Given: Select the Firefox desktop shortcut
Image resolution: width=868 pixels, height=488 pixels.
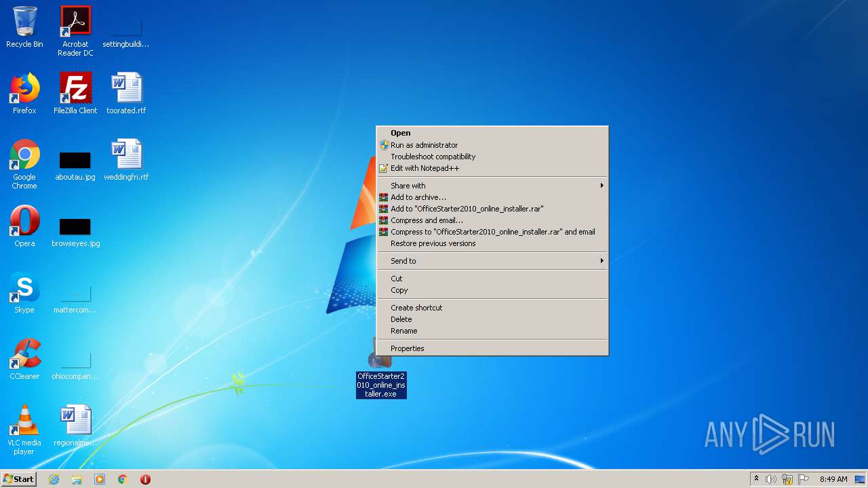Looking at the screenshot, I should tap(24, 94).
